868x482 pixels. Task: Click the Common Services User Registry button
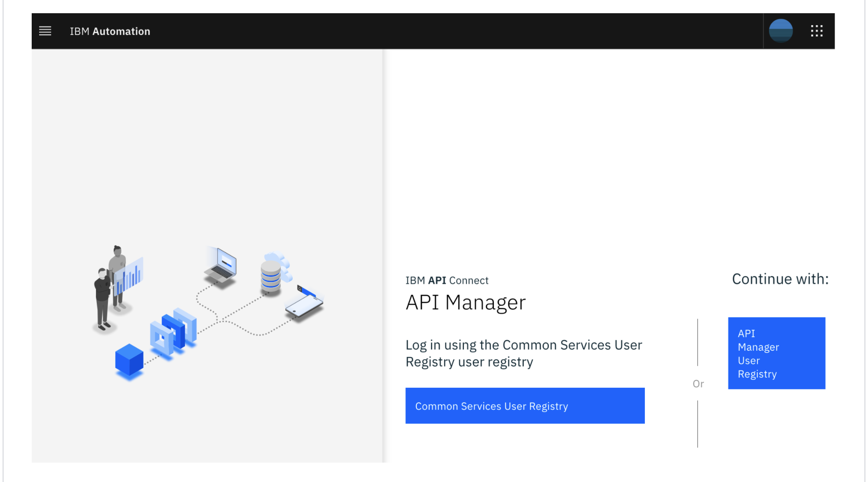click(x=524, y=406)
